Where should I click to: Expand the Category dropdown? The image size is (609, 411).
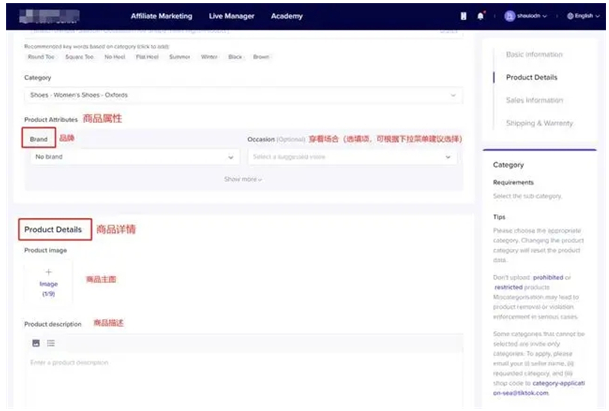pyautogui.click(x=244, y=95)
